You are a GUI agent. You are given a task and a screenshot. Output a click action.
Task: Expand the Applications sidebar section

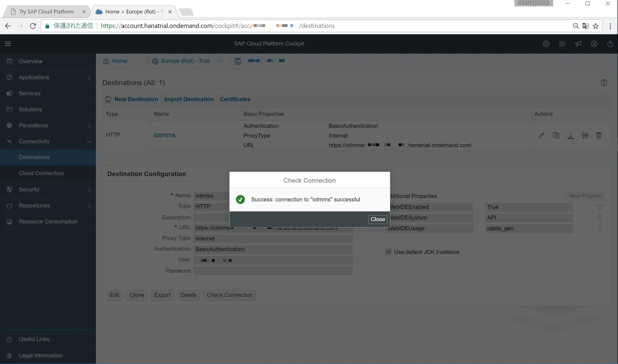tap(89, 78)
